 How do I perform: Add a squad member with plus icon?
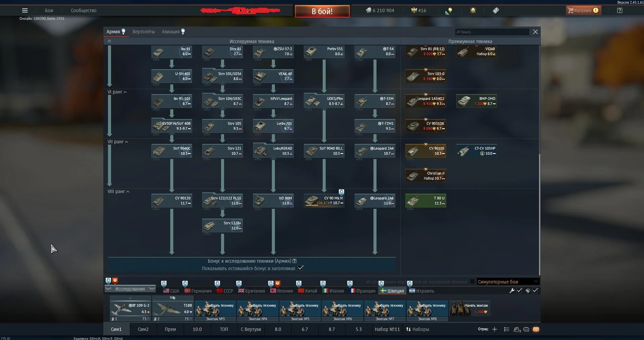click(x=495, y=329)
